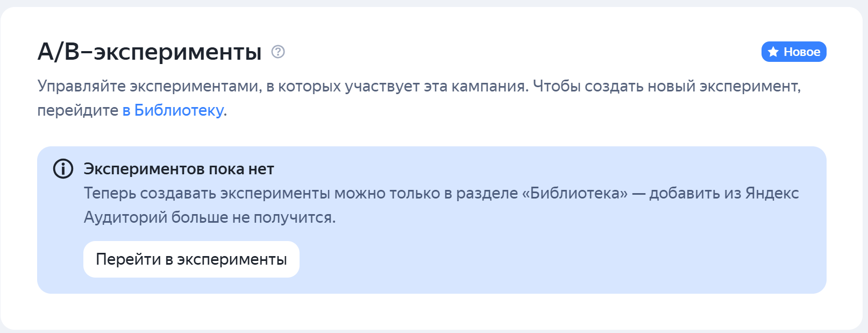This screenshot has height=333, width=868.
Task: Click the question mark next to A/B–эксперименты
Action: tap(278, 52)
